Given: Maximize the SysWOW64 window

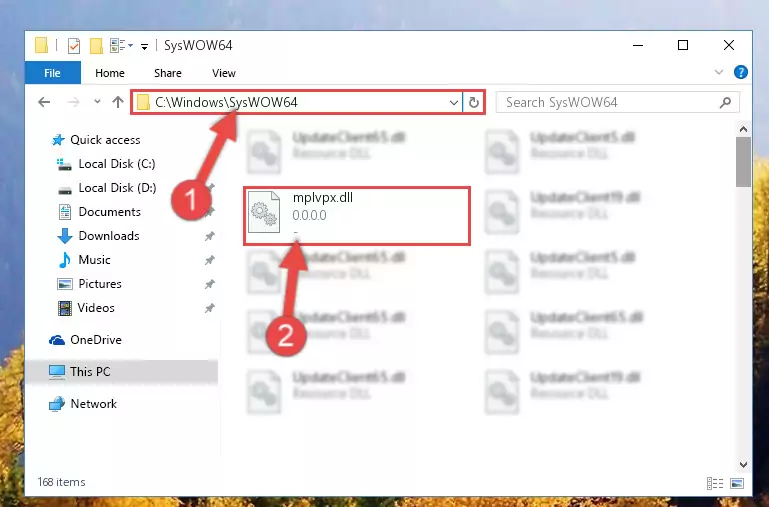Looking at the screenshot, I should click(x=683, y=46).
